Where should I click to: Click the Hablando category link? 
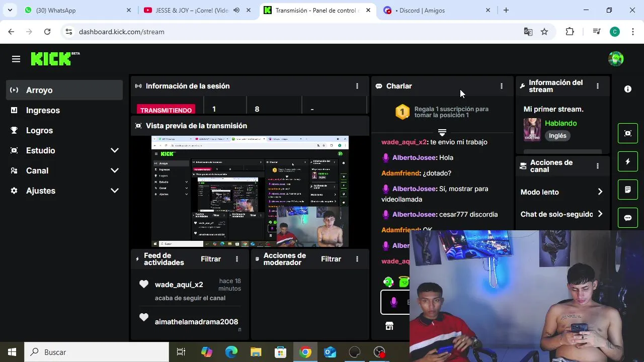pos(561,123)
